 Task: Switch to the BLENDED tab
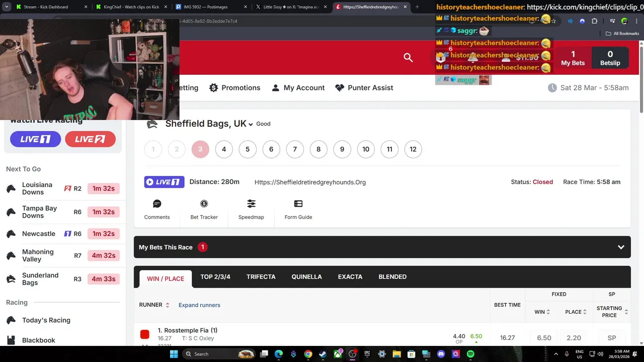[x=392, y=277]
